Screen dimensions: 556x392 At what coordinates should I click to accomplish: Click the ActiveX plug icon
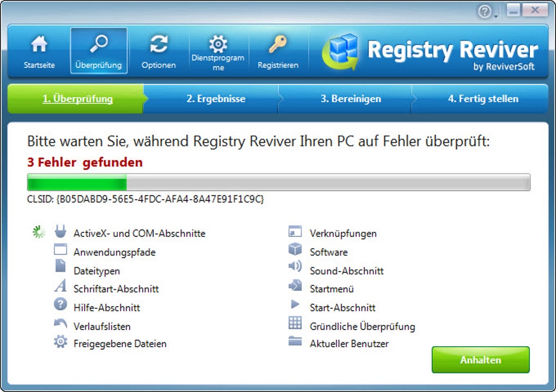click(x=61, y=231)
